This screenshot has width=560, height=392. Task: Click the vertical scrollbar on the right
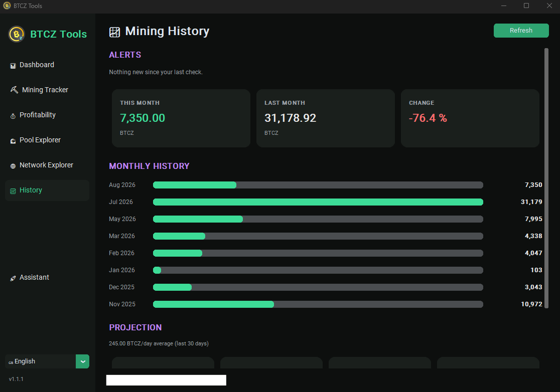click(546, 177)
